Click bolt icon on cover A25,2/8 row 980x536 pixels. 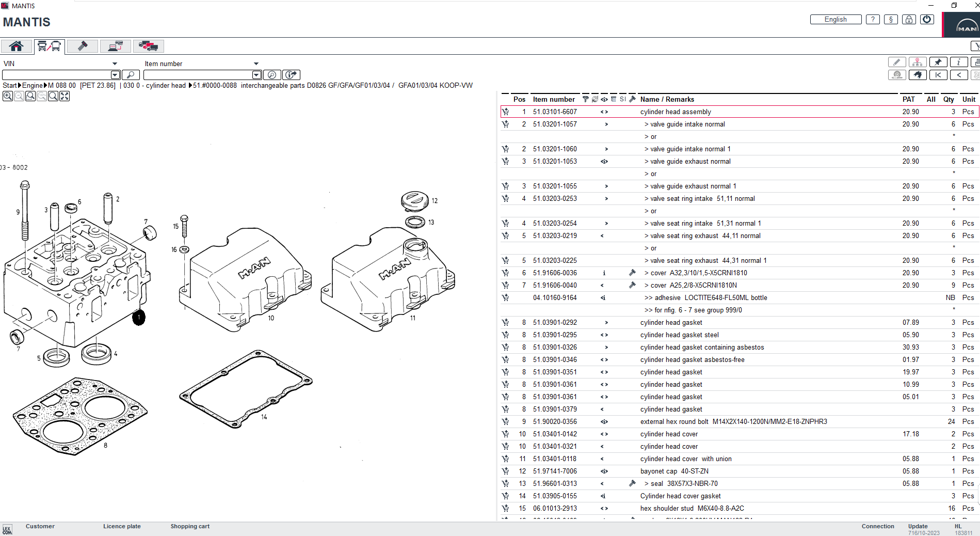pos(632,285)
